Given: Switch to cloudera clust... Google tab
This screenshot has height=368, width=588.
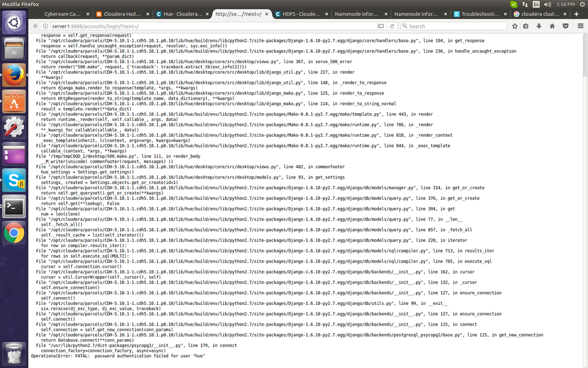Looking at the screenshot, I should (540, 14).
